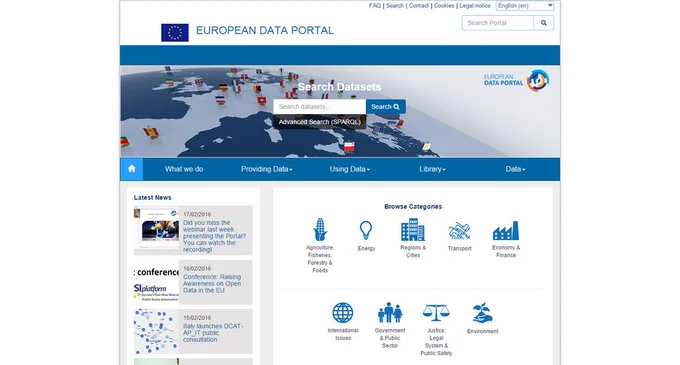Click the webinar news thumbnail image
This screenshot has width=680, height=365.
click(x=156, y=230)
